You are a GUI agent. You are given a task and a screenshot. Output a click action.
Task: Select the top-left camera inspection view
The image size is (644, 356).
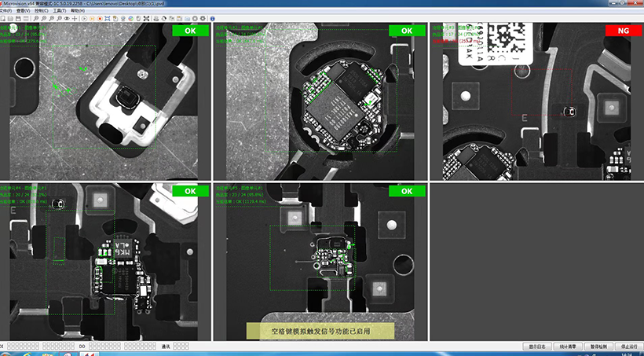tap(106, 102)
